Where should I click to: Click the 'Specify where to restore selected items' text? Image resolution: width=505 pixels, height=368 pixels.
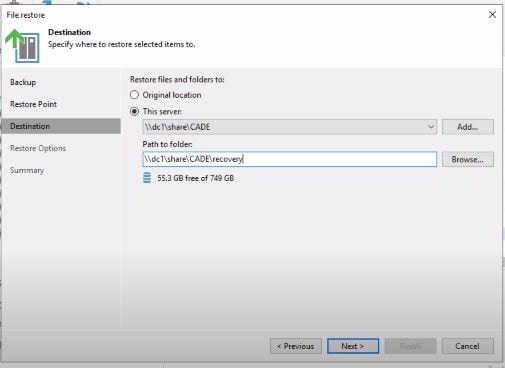(x=122, y=44)
